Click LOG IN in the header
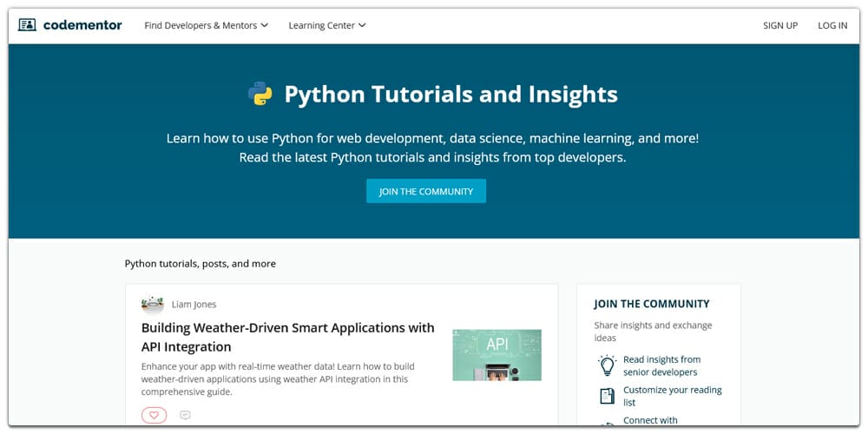 (x=832, y=25)
